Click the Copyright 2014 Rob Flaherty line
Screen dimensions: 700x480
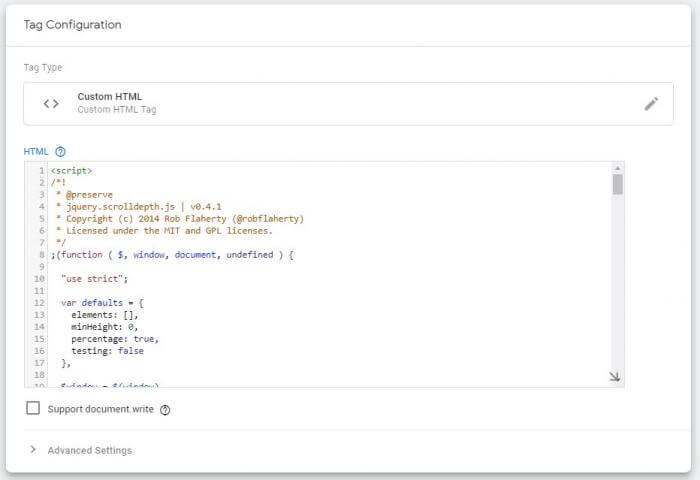click(x=180, y=218)
